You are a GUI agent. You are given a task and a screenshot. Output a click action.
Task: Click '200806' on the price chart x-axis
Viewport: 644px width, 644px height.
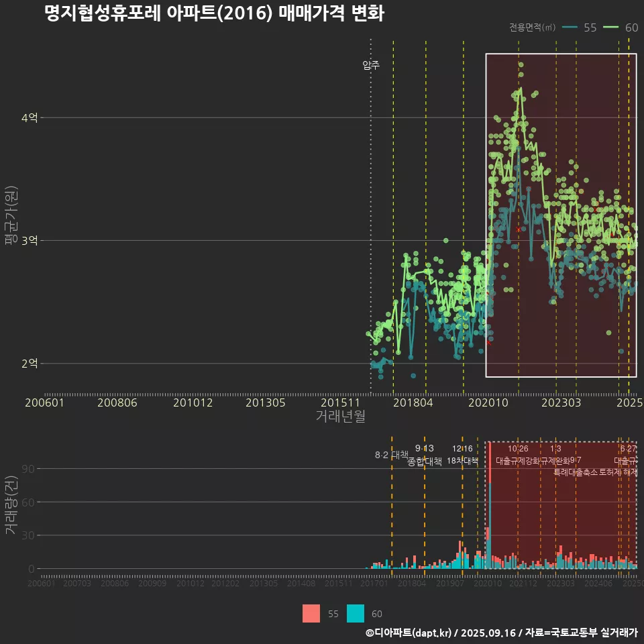click(x=117, y=402)
